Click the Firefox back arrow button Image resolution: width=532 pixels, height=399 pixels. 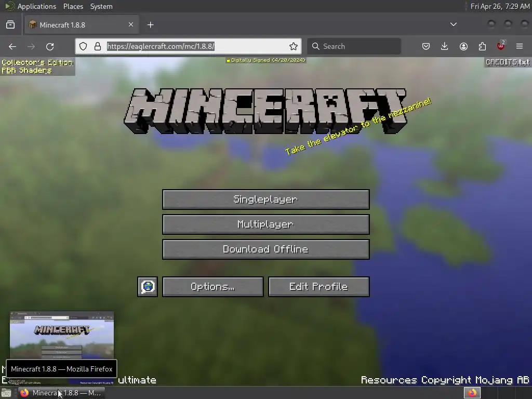pos(12,46)
